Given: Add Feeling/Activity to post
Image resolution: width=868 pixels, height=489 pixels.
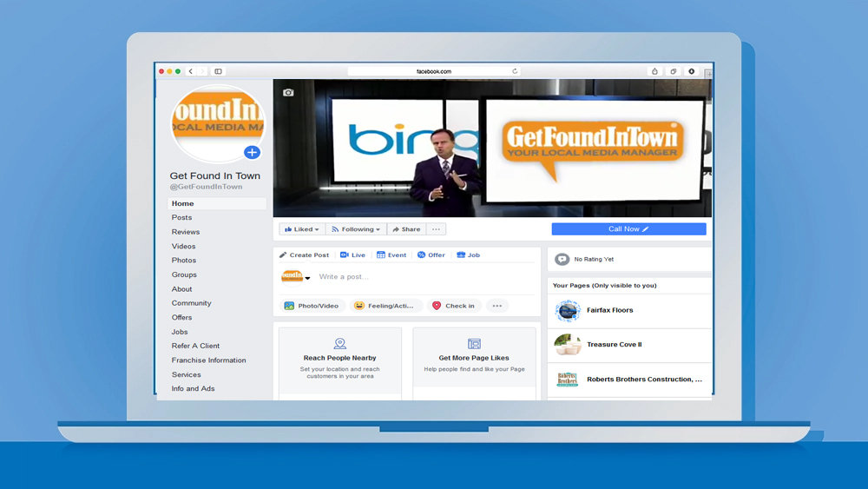Looking at the screenshot, I should 386,306.
